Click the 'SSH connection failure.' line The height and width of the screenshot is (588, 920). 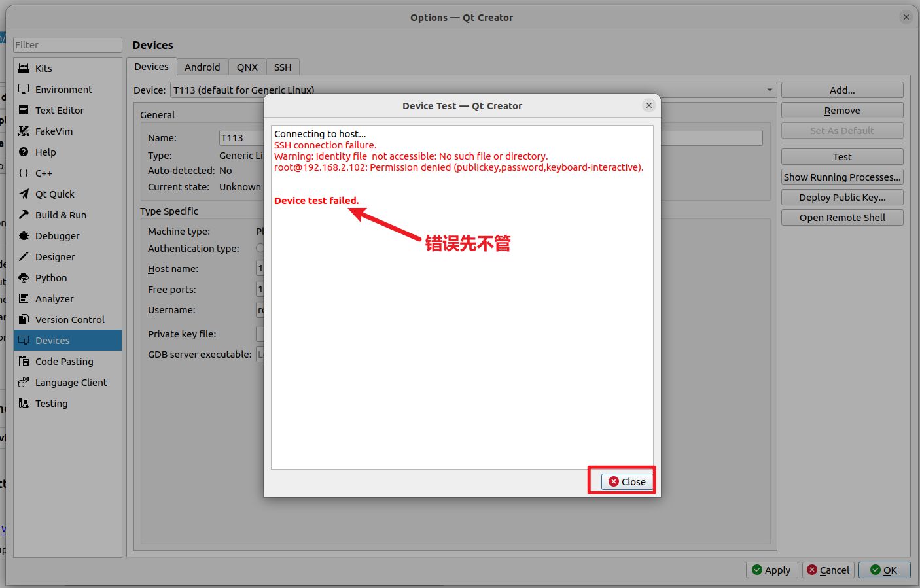click(325, 145)
